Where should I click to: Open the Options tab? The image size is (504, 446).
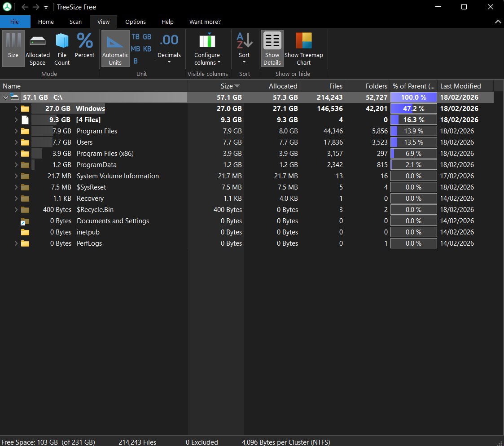click(136, 22)
